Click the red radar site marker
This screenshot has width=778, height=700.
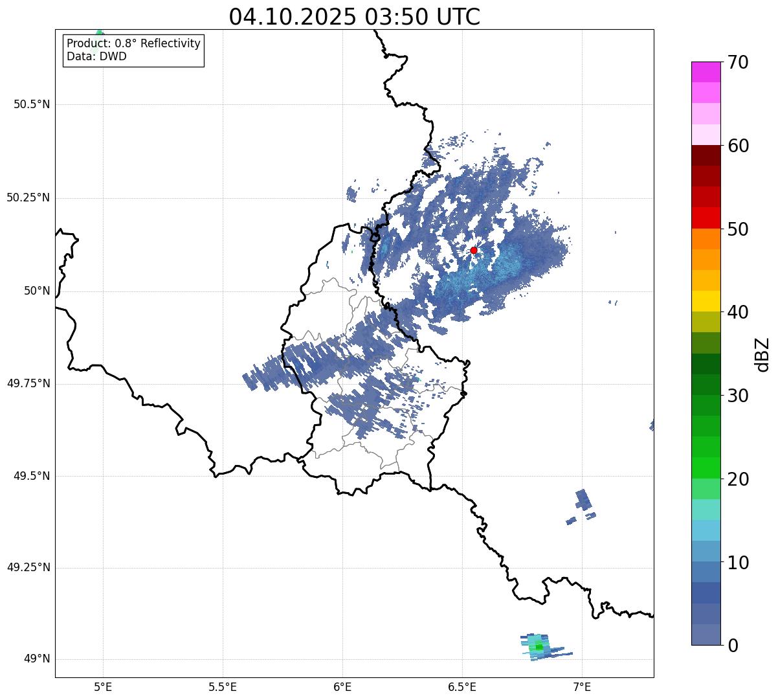473,250
